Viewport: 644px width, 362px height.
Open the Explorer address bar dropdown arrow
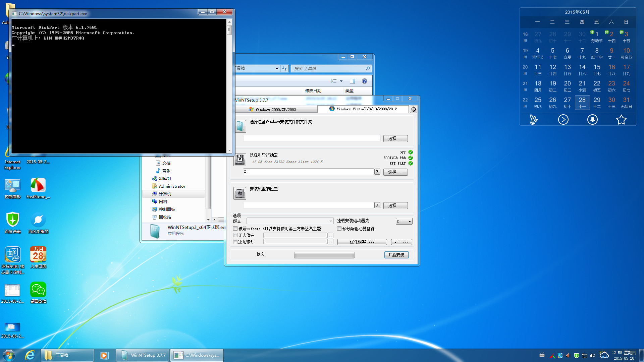(277, 68)
